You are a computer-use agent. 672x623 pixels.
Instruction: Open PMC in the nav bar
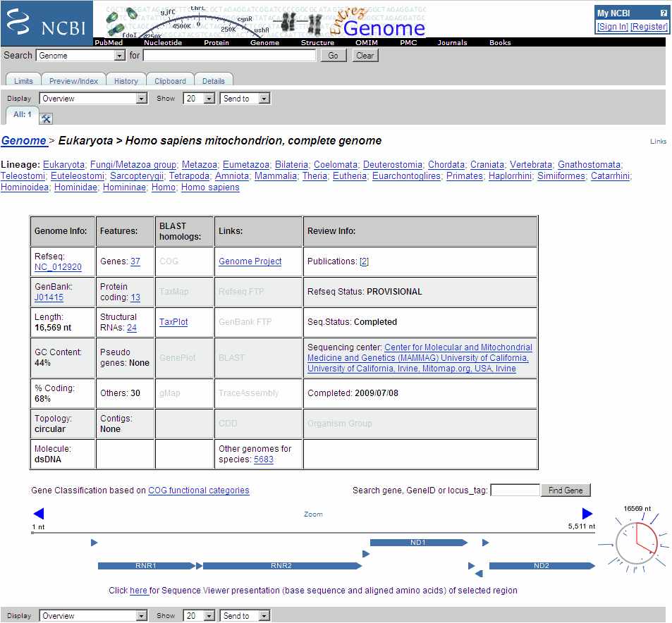click(408, 42)
